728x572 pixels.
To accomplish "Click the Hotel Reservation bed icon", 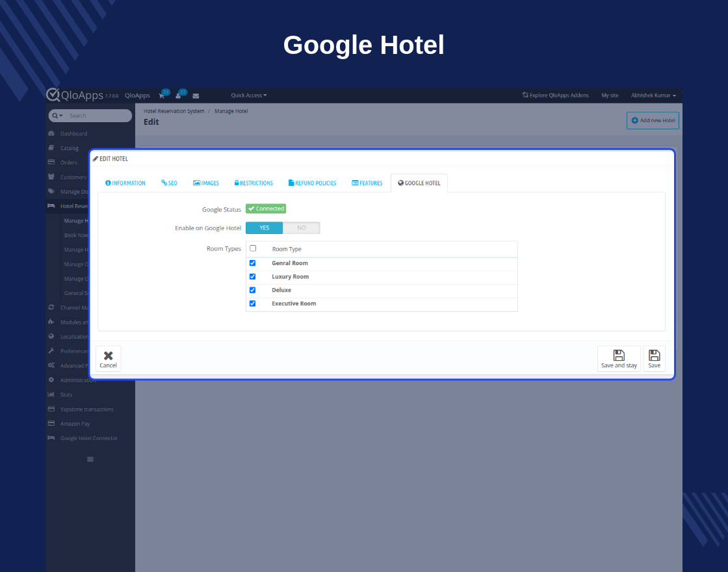I will click(x=51, y=205).
